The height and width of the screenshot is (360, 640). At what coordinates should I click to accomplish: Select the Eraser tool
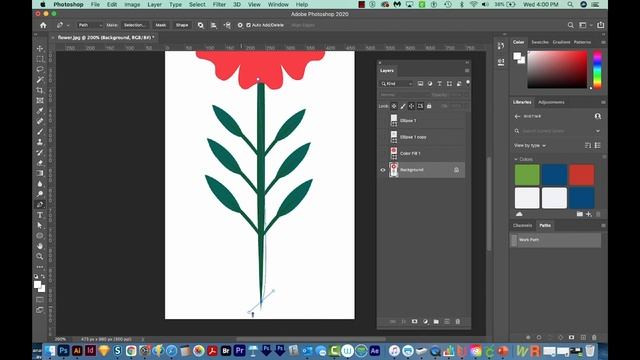click(40, 163)
